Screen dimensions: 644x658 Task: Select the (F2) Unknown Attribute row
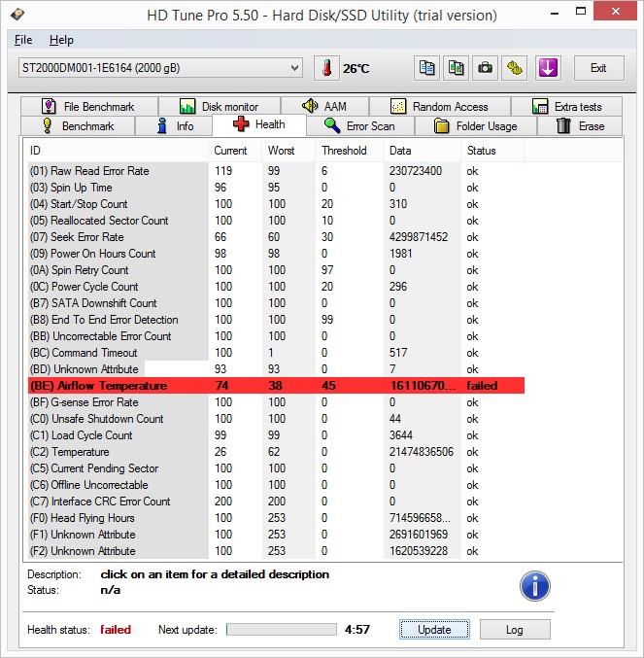click(x=276, y=551)
